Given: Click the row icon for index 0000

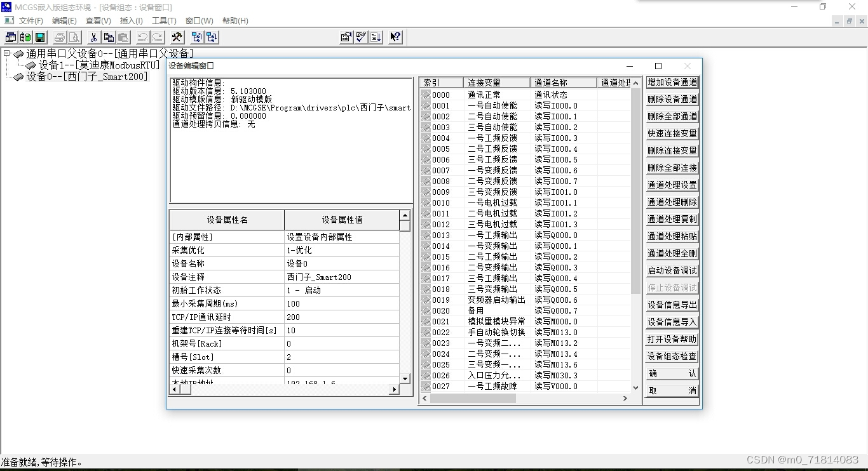Looking at the screenshot, I should 426,95.
